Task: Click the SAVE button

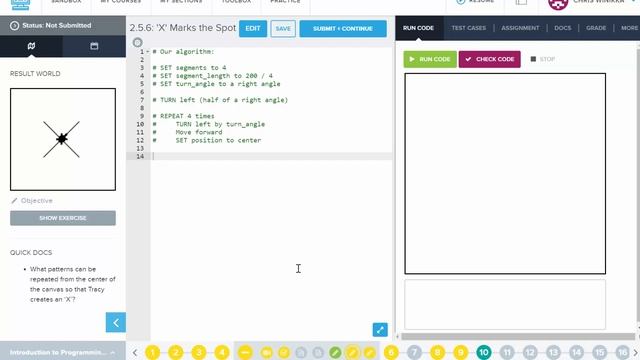Action: tap(283, 29)
